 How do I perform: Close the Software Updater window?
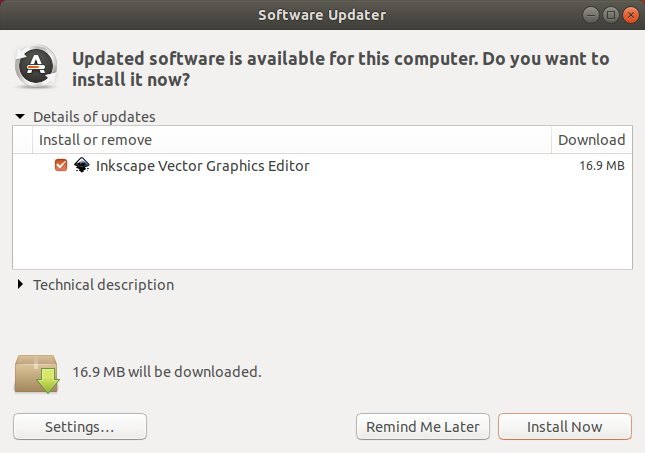pyautogui.click(x=631, y=15)
